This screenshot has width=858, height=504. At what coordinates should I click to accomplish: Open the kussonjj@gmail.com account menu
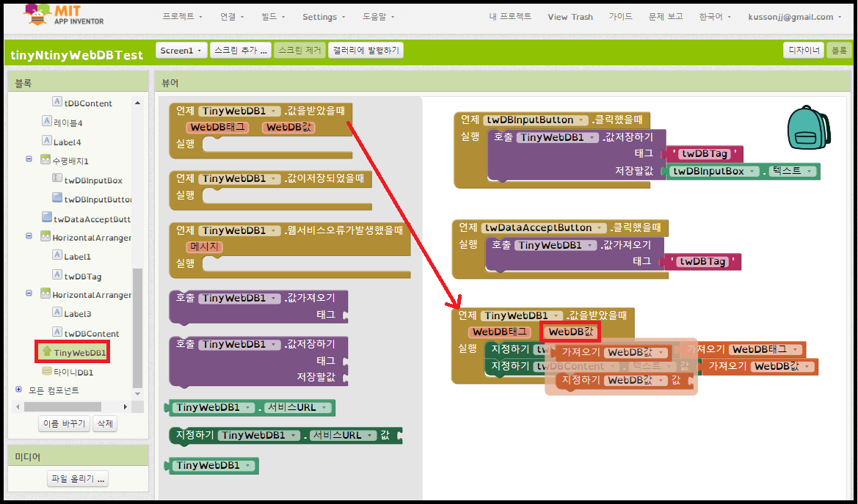click(x=795, y=17)
